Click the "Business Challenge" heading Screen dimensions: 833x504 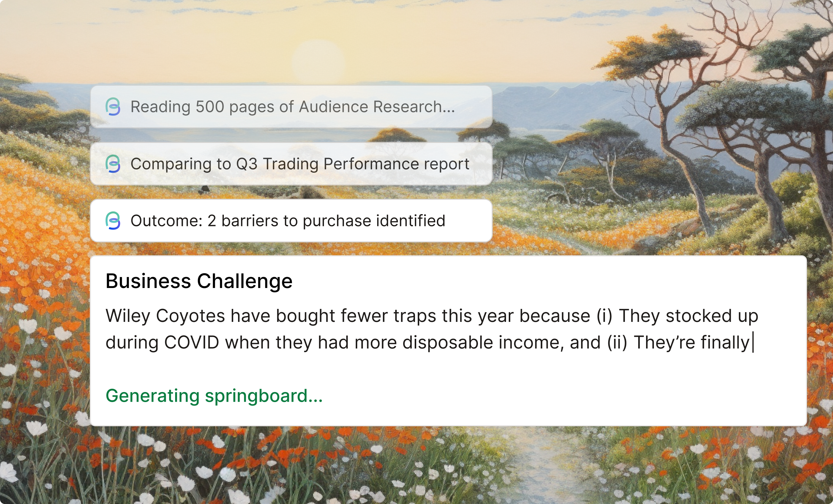click(x=199, y=281)
